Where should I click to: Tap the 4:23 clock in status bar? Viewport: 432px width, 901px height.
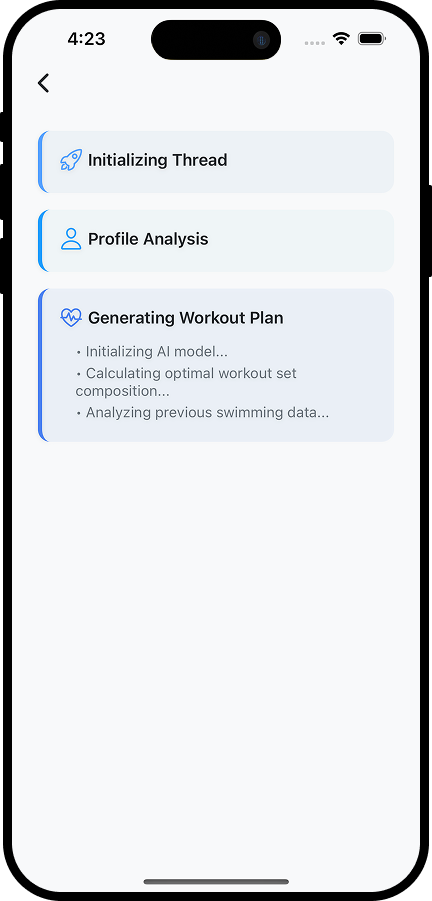pos(86,39)
